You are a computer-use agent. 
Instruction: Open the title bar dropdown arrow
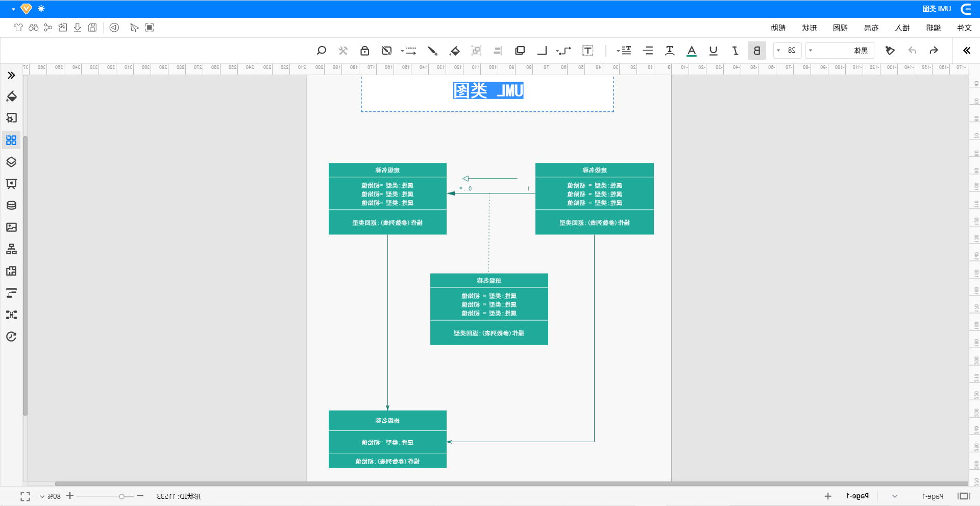coord(13,9)
